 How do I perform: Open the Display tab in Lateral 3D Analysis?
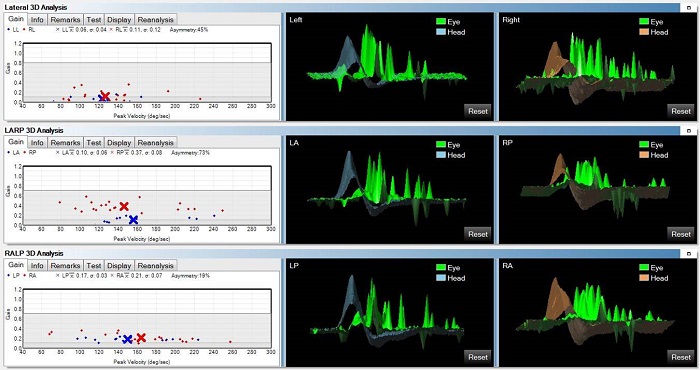click(119, 20)
